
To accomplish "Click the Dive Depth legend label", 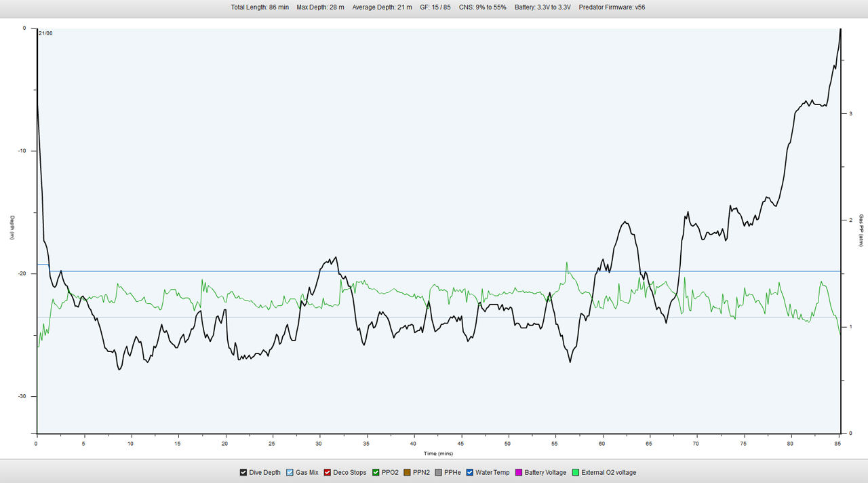I will [264, 473].
